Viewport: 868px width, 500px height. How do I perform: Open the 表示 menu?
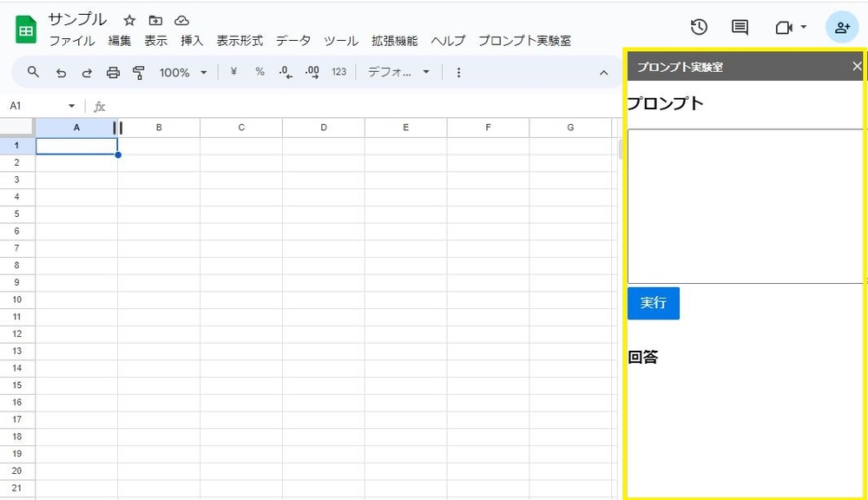coord(155,41)
